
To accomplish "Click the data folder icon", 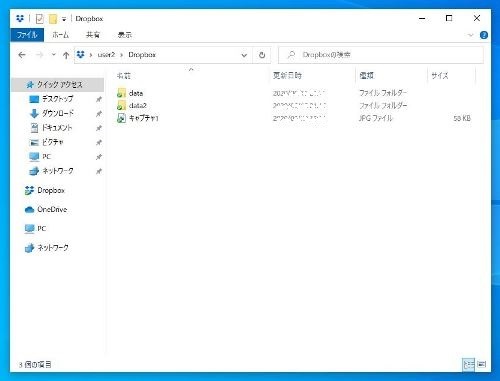I will [121, 93].
